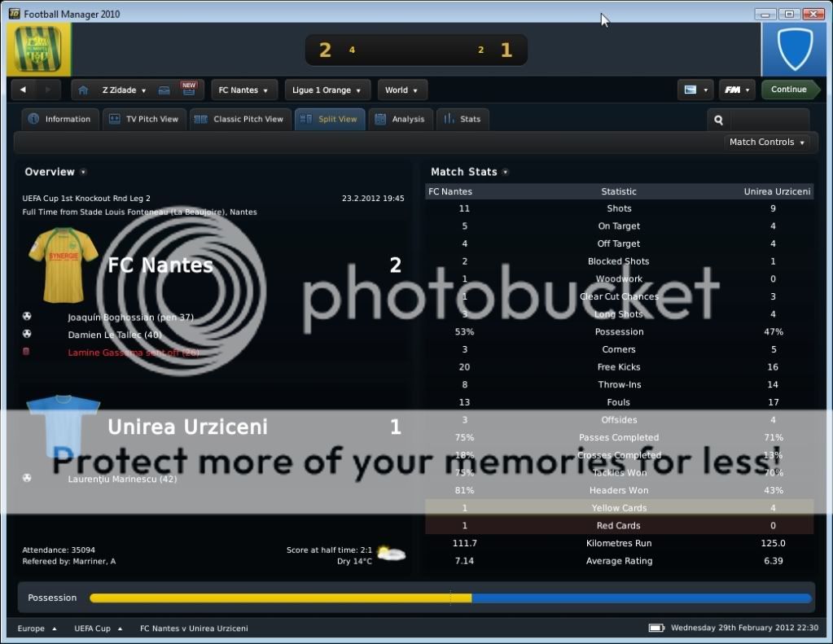Switch to the TV Pitch View tab
Screen dimensions: 833x644
click(145, 119)
